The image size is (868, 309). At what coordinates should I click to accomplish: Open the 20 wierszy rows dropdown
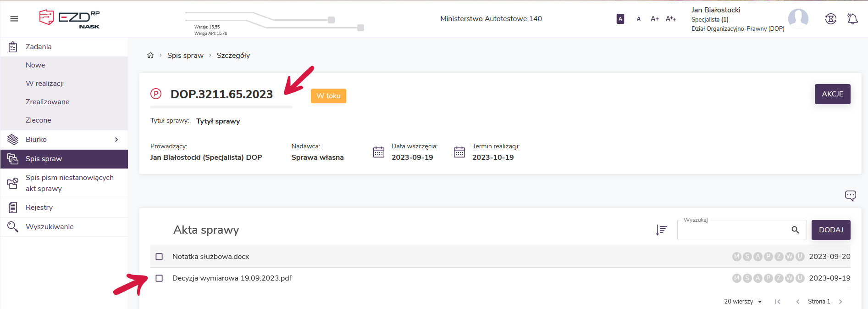click(743, 302)
